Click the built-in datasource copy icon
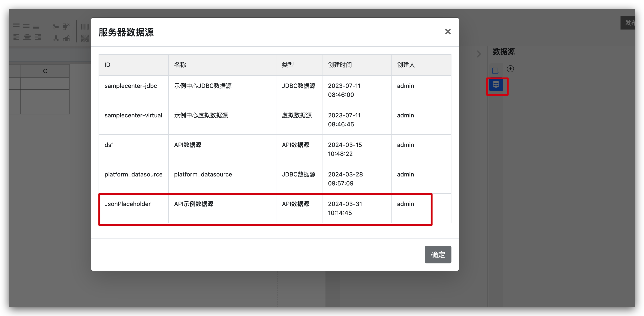 click(496, 70)
